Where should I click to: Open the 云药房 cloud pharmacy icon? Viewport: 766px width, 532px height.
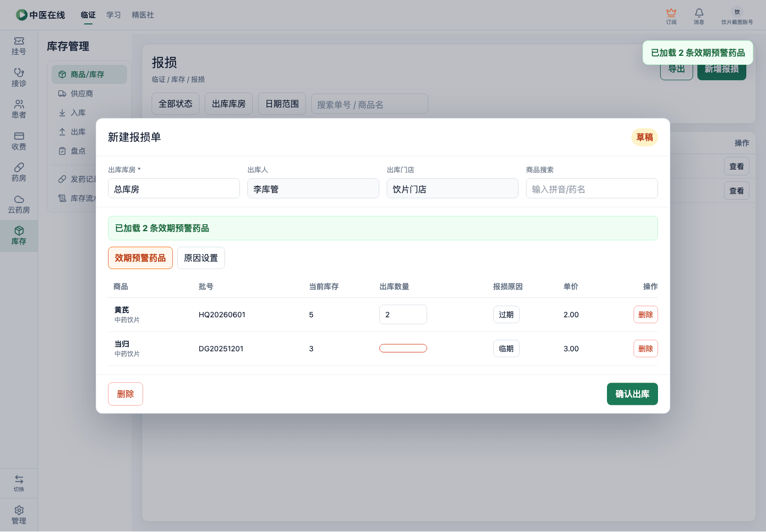(x=19, y=204)
